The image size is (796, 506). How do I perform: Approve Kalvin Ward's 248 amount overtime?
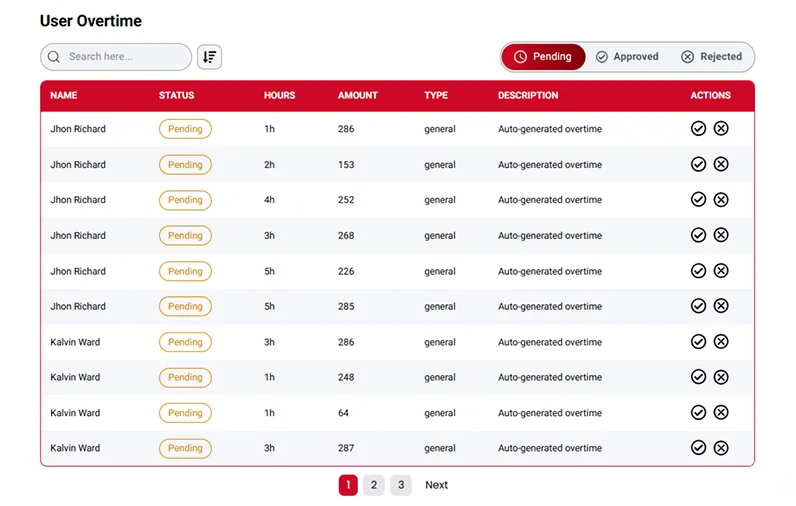tap(698, 377)
